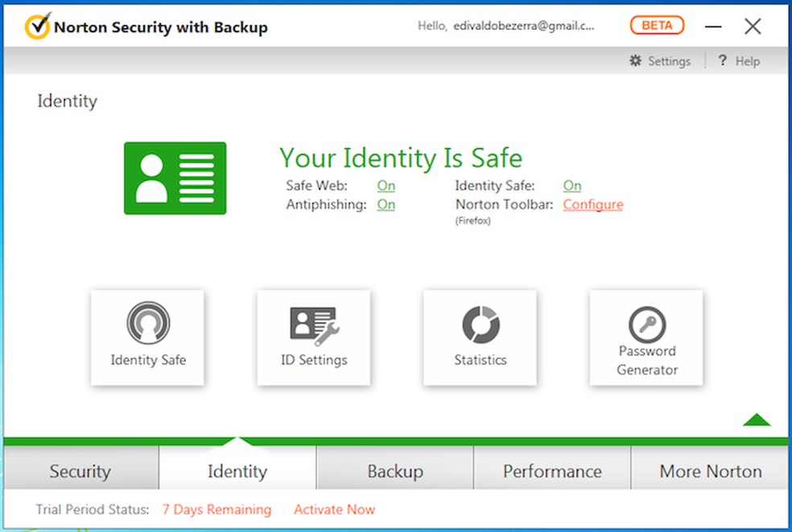The width and height of the screenshot is (792, 532).
Task: Switch to the Backup tab
Action: click(394, 471)
